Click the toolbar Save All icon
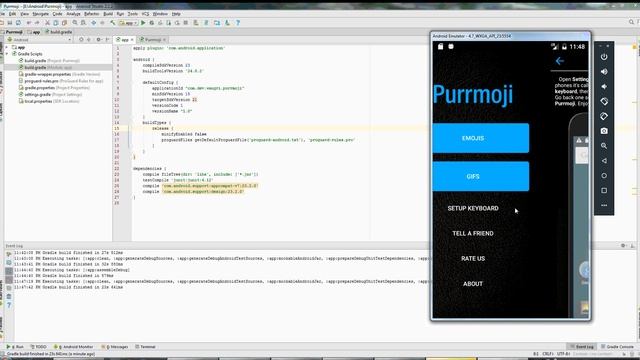 point(10,23)
